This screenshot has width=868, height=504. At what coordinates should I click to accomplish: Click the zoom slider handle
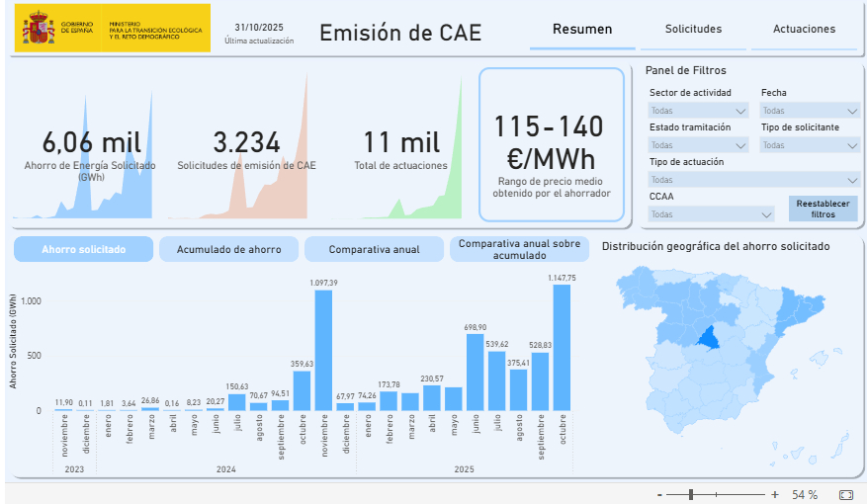[691, 494]
